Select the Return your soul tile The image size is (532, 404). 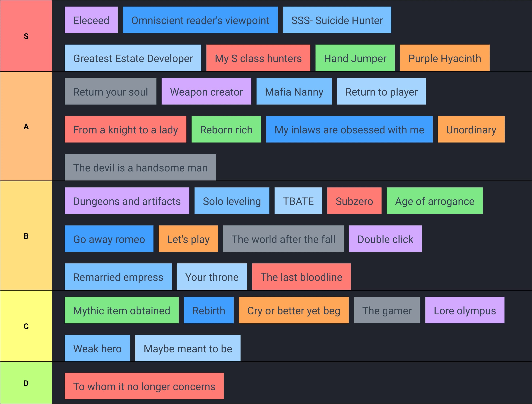(110, 91)
